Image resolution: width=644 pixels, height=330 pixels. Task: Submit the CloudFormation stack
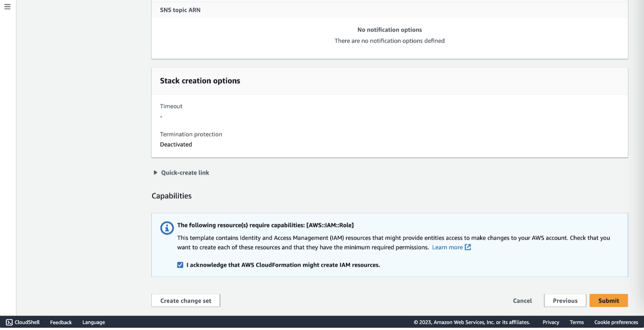pyautogui.click(x=608, y=300)
